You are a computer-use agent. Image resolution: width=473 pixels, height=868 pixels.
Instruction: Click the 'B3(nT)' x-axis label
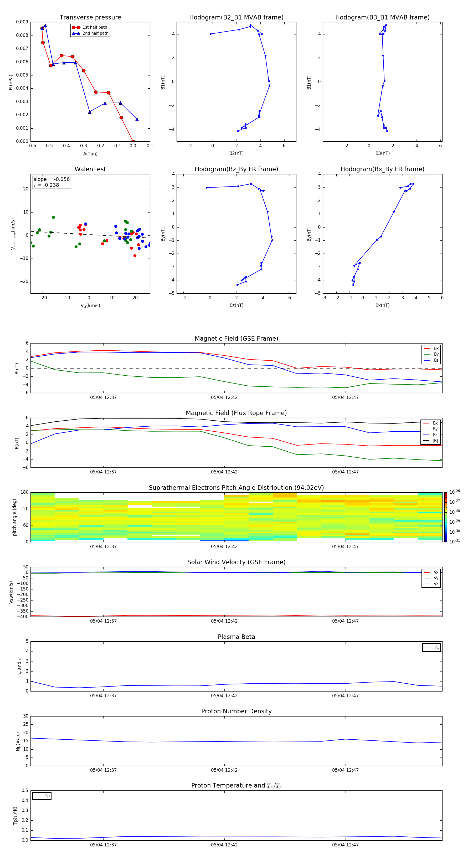click(382, 153)
